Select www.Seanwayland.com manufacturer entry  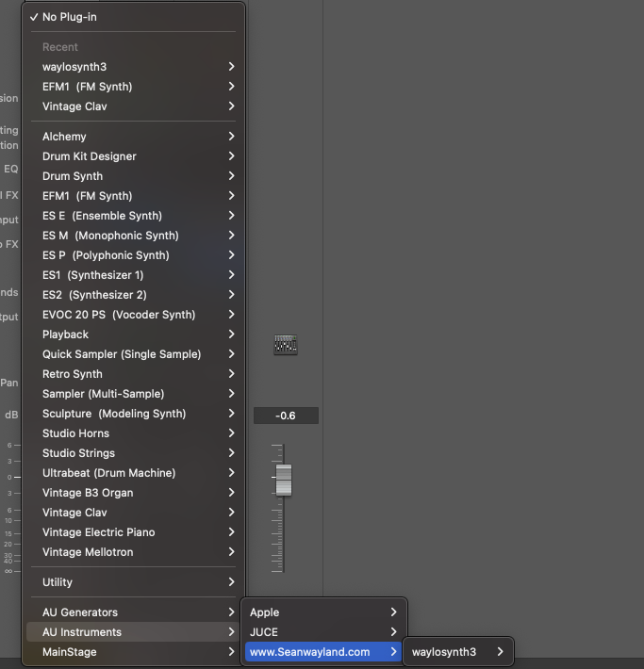pyautogui.click(x=323, y=652)
